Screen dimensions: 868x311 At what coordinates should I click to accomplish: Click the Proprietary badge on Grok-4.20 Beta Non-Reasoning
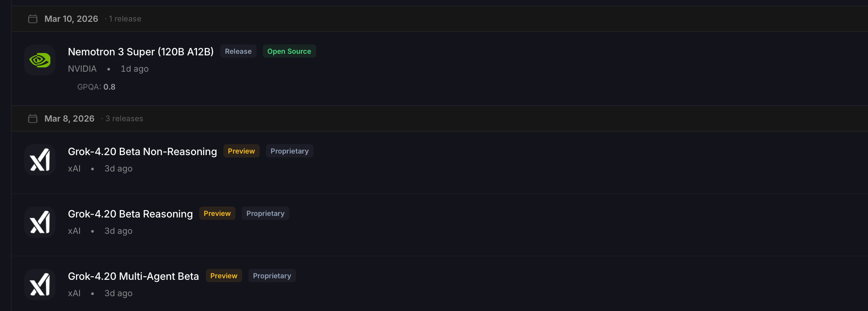pos(289,151)
